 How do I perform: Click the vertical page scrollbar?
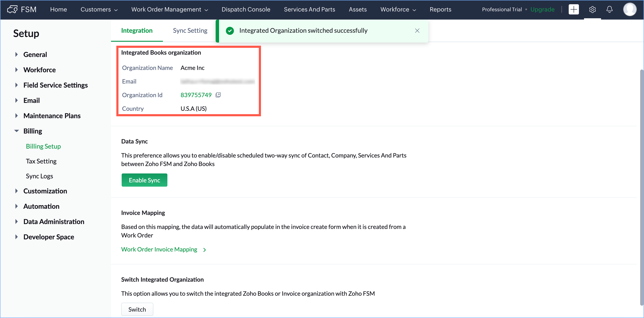point(641,187)
